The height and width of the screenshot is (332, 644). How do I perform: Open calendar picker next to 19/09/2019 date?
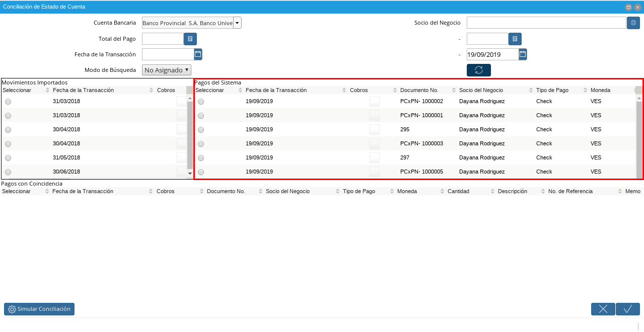coord(523,54)
